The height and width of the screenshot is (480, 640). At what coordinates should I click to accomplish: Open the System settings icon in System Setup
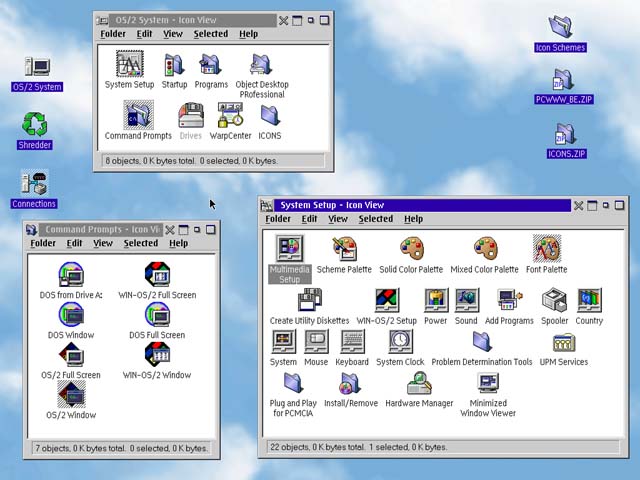pos(284,342)
